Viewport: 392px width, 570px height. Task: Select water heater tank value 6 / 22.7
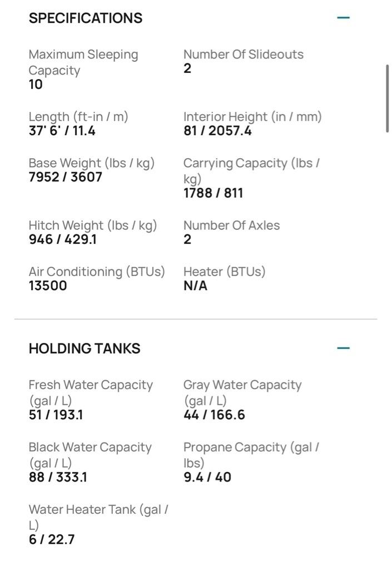click(x=52, y=539)
